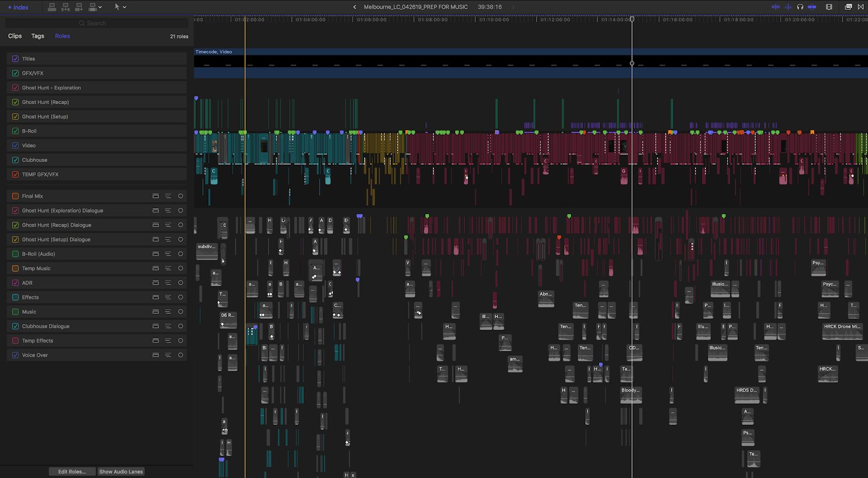Open the tool selection dropdown arrow
The height and width of the screenshot is (478, 868).
(x=125, y=8)
